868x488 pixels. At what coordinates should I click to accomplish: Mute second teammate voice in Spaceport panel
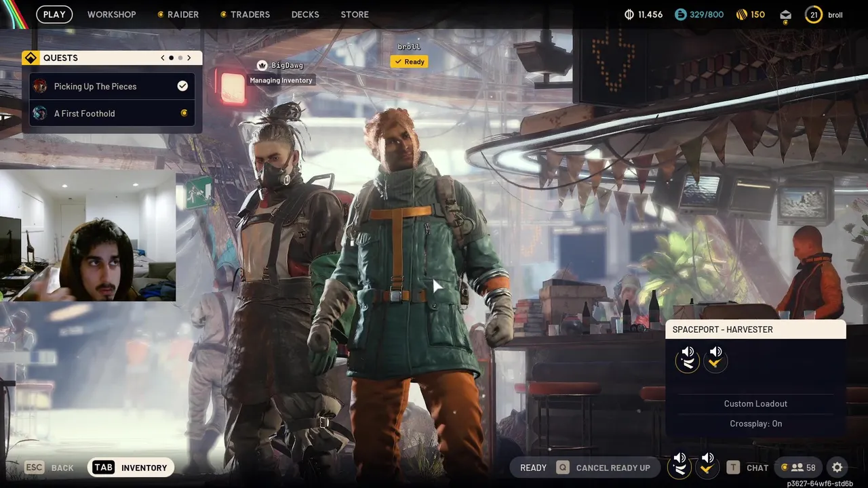point(715,359)
